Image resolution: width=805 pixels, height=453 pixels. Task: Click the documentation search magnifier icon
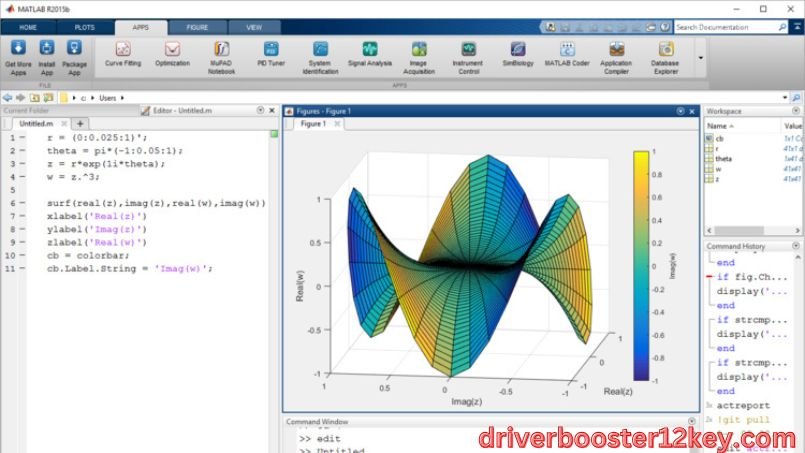tap(782, 27)
